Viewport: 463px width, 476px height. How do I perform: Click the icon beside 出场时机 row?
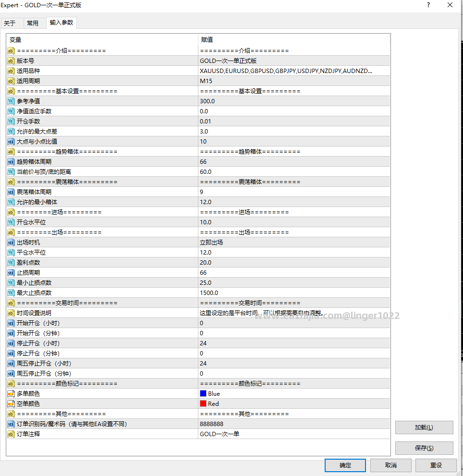[x=11, y=242]
